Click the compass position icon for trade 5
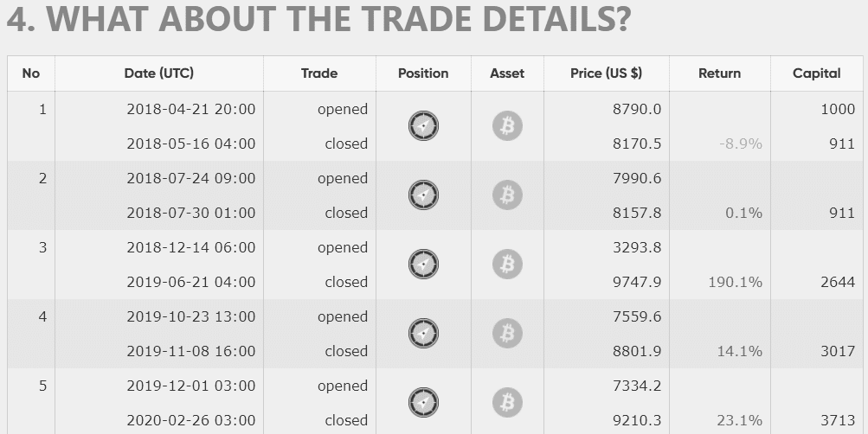Viewport: 868px width, 434px height. click(423, 403)
